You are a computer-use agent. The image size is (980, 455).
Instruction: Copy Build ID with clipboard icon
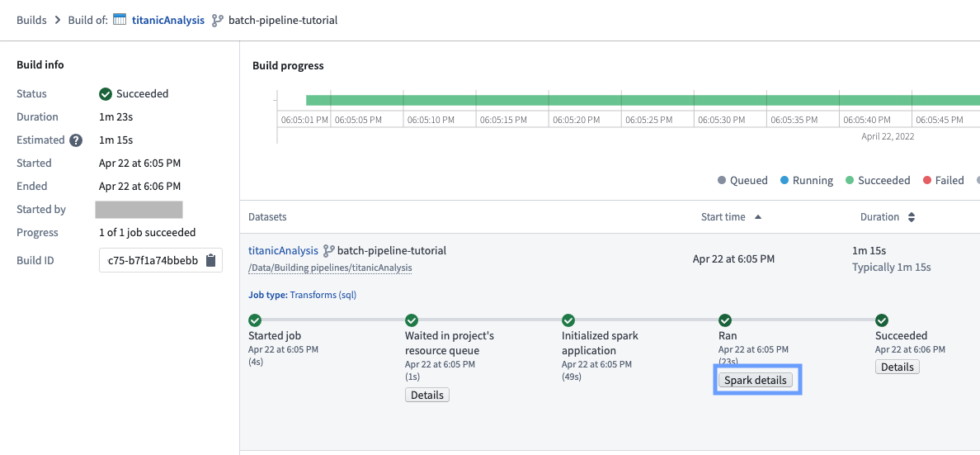click(210, 260)
